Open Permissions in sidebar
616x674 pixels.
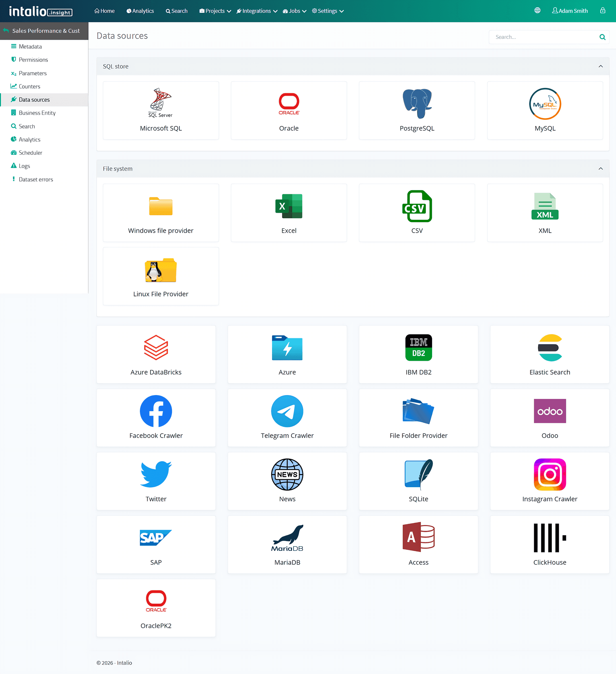tap(44, 60)
